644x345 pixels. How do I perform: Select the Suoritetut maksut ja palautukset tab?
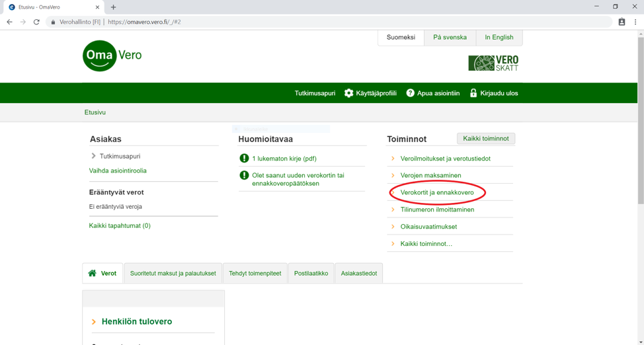[173, 274]
